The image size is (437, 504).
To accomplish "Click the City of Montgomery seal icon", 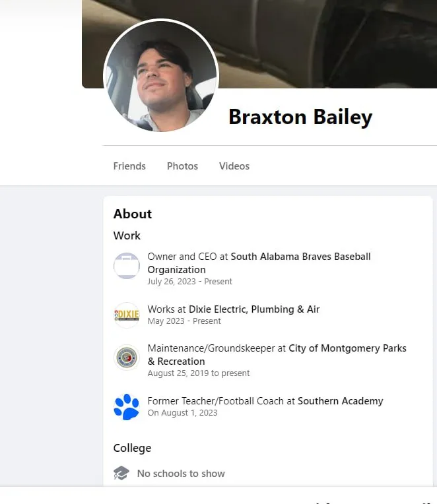I will click(127, 358).
